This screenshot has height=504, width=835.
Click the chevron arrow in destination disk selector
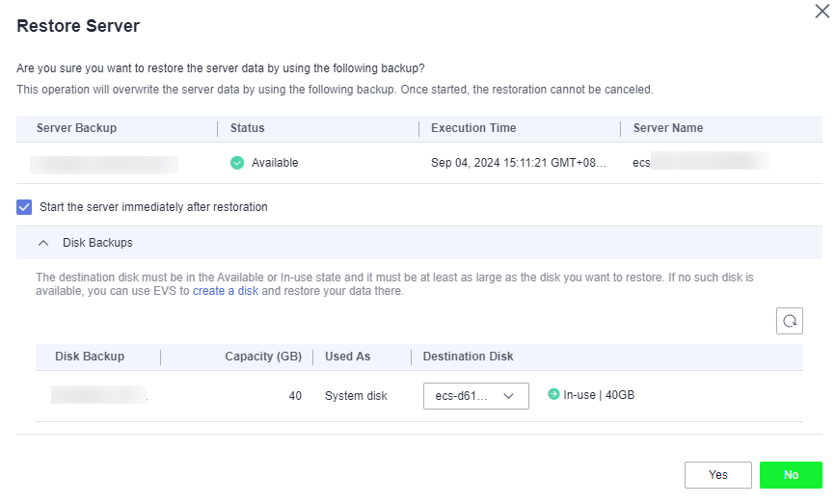(x=508, y=395)
